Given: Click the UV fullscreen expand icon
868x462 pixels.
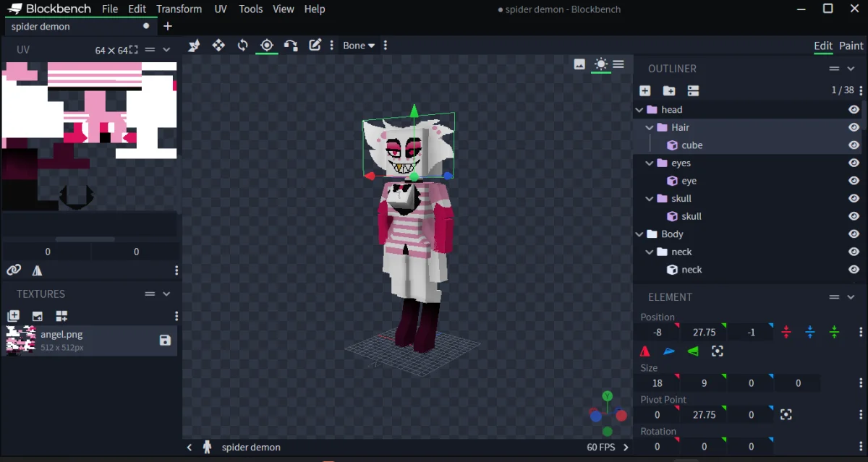Looking at the screenshot, I should 134,50.
